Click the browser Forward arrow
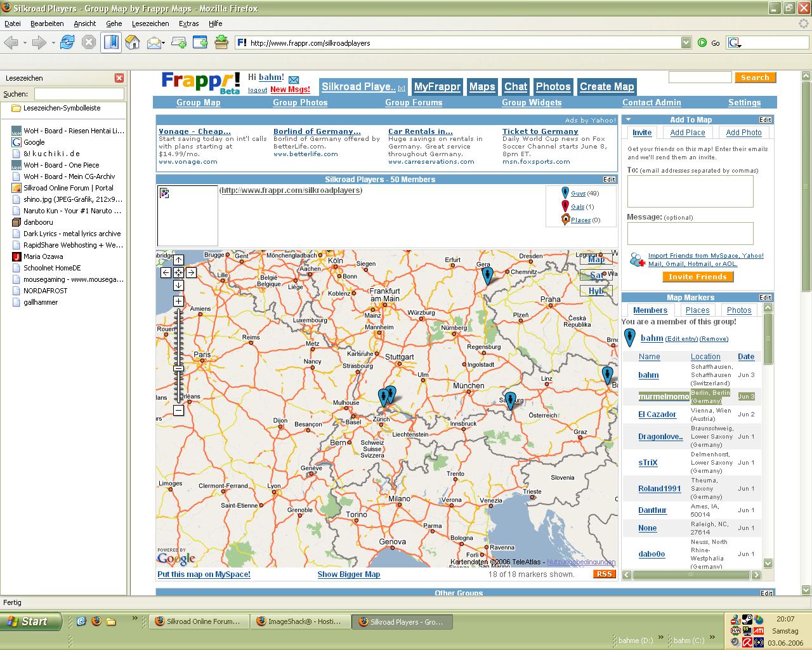The height and width of the screenshot is (650, 812). [x=39, y=43]
